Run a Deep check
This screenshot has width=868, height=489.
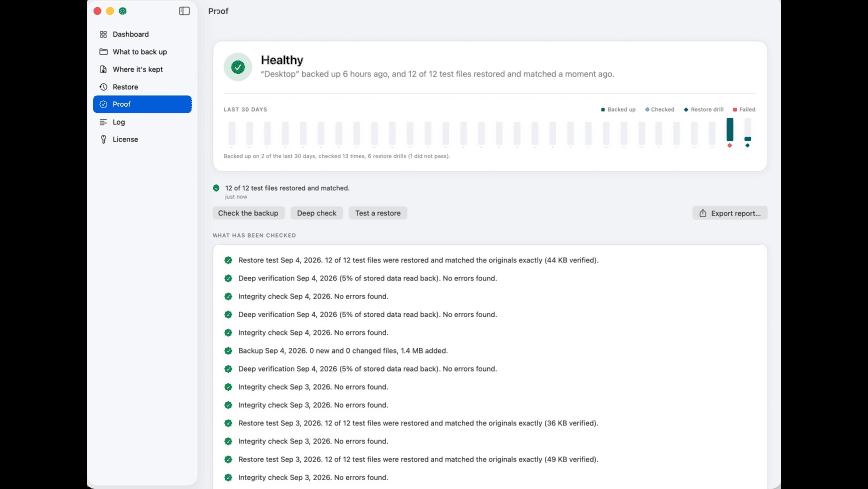coord(316,213)
